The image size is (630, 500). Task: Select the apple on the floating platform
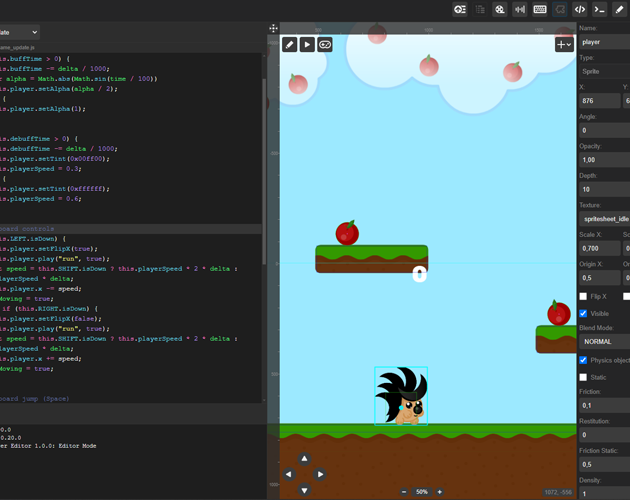(x=347, y=233)
